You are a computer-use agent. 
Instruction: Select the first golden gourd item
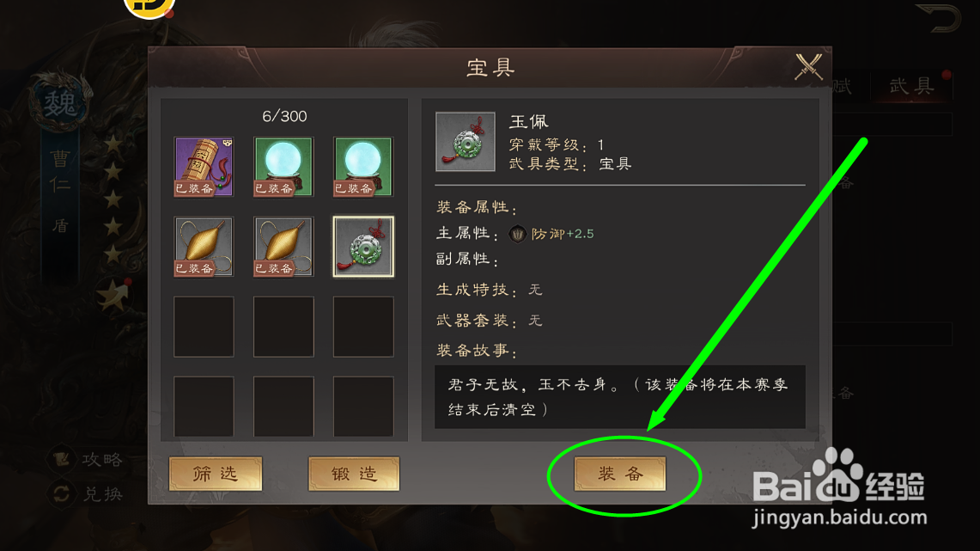point(204,247)
